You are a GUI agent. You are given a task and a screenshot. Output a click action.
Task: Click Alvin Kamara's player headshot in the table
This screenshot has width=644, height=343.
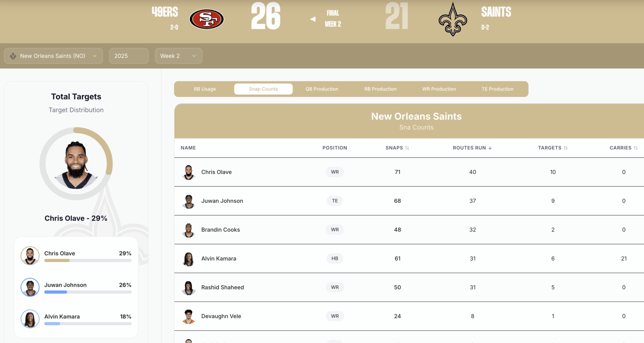pyautogui.click(x=189, y=258)
